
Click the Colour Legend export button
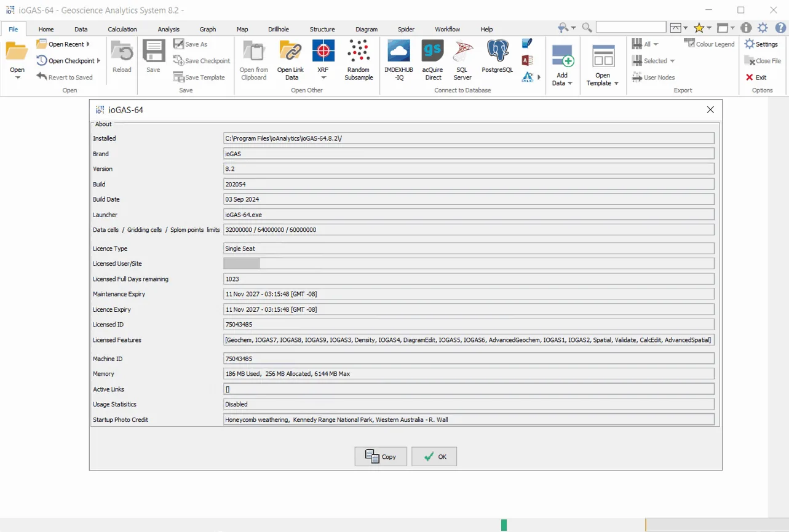(709, 44)
